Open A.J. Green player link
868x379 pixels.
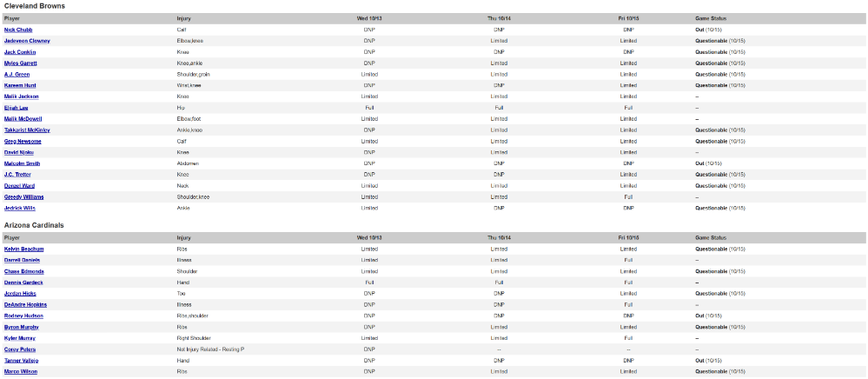pyautogui.click(x=17, y=74)
